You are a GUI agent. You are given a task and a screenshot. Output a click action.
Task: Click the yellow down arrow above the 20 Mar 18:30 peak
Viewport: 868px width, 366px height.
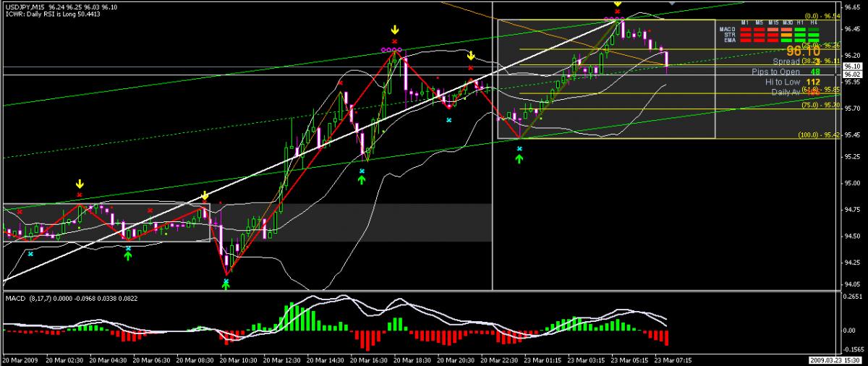pyautogui.click(x=394, y=30)
